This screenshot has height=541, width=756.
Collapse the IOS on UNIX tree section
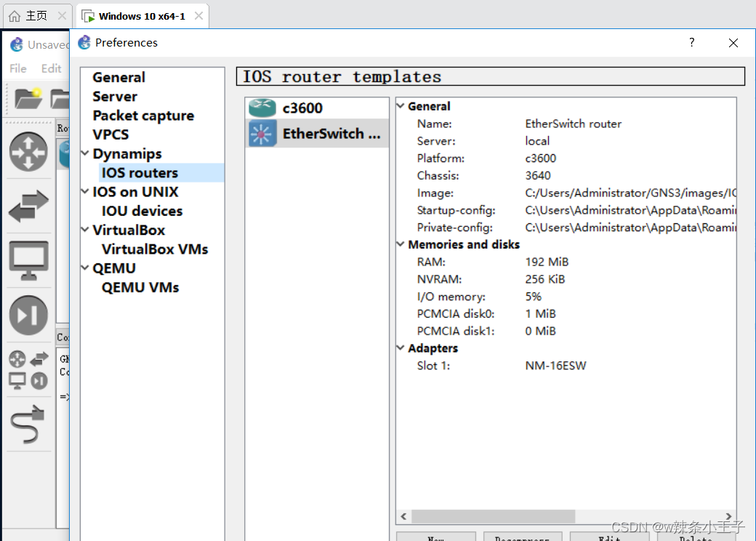pyautogui.click(x=85, y=191)
